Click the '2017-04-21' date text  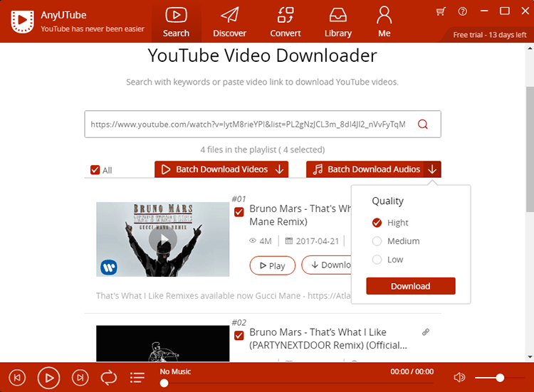[x=318, y=241]
